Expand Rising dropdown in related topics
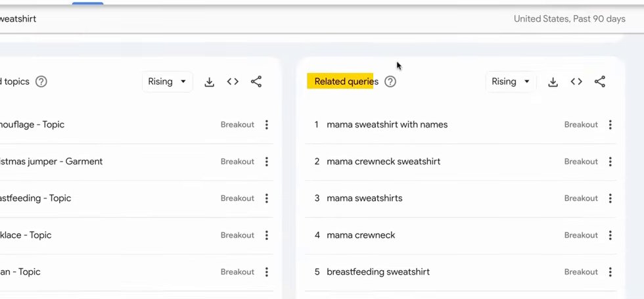Viewport: 644px width, 299px height. (x=167, y=81)
